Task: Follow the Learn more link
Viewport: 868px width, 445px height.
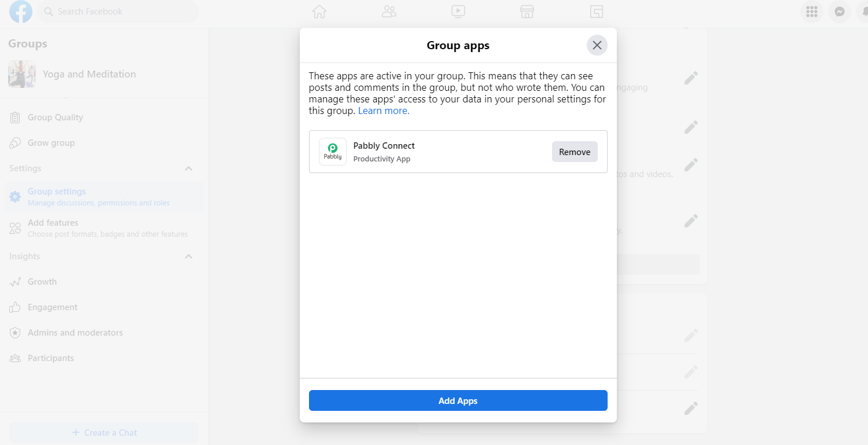Action: tap(384, 111)
